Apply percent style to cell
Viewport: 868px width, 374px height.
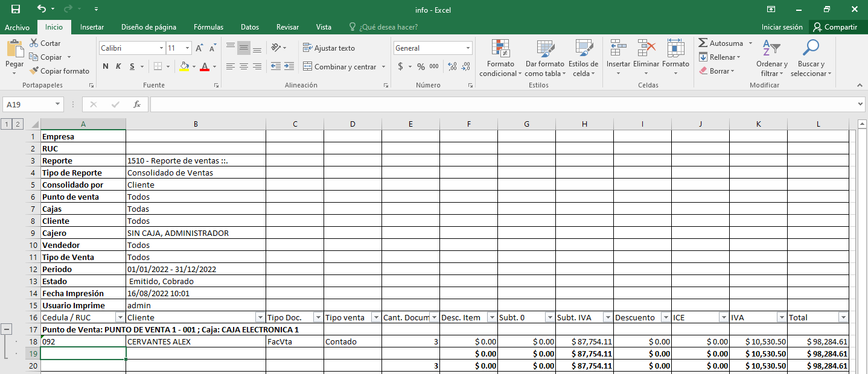(421, 67)
